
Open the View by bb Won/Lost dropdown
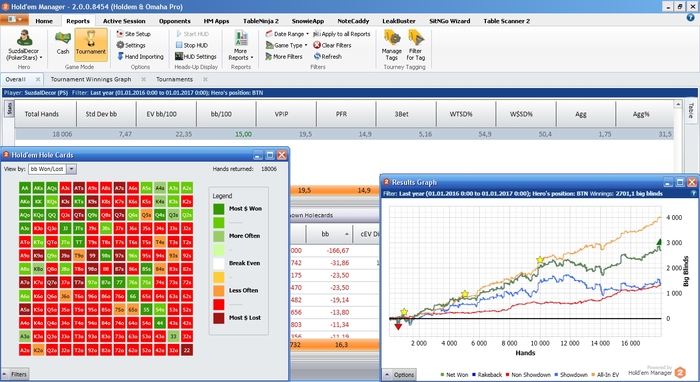[71, 169]
